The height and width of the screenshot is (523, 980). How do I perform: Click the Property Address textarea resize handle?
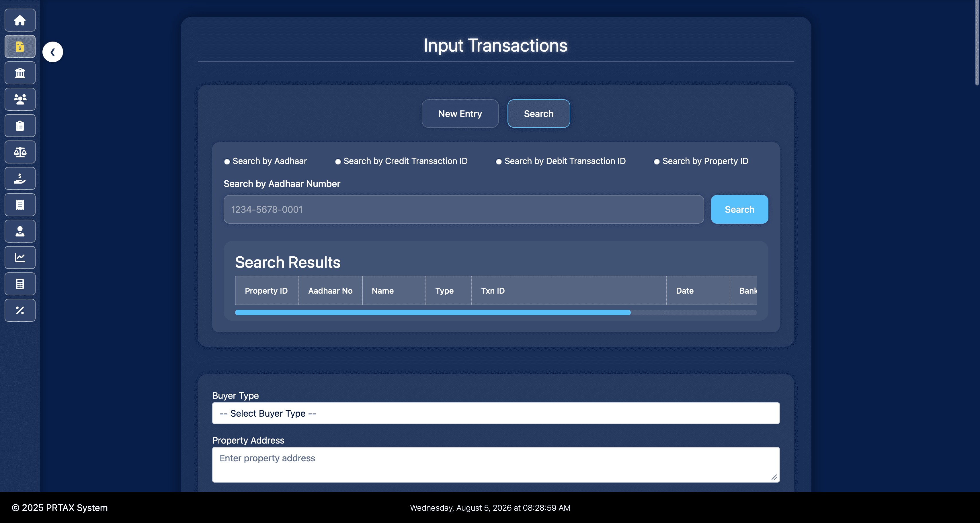774,477
